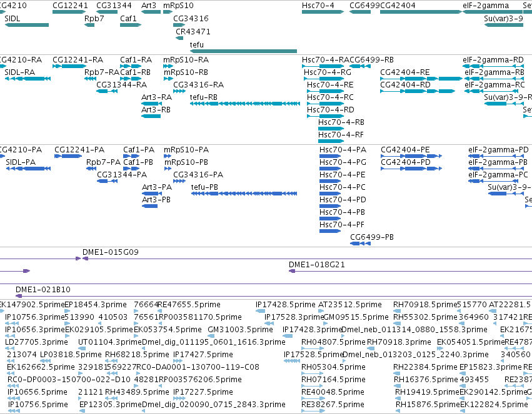The image size is (532, 414).
Task: Select the tefu gene bar
Action: coord(243,51)
